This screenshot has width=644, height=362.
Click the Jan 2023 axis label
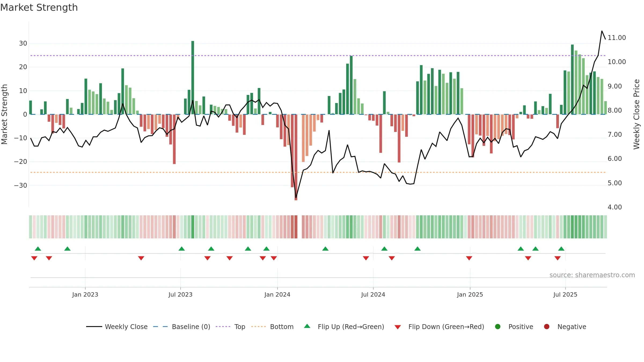(85, 294)
